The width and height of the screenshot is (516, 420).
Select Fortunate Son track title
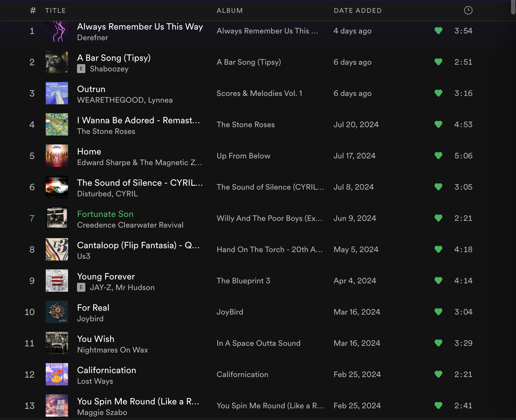point(105,214)
